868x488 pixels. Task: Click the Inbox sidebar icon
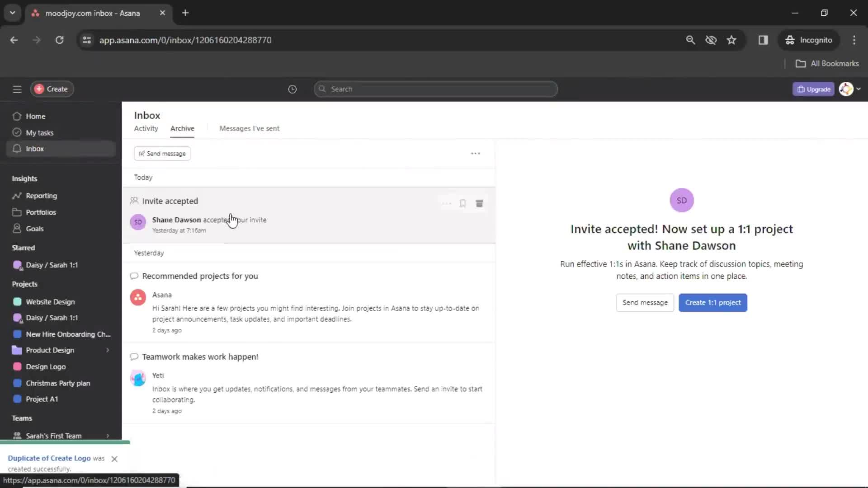[x=17, y=148]
